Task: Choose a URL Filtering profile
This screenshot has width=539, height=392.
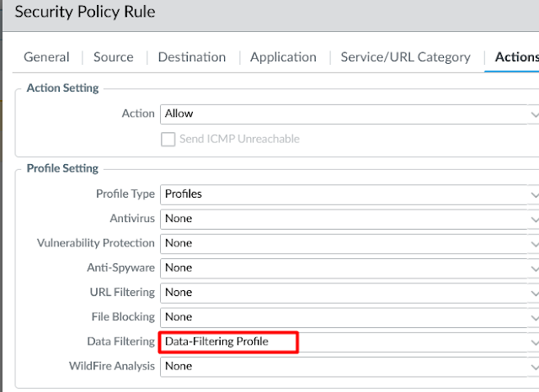Action: point(345,293)
